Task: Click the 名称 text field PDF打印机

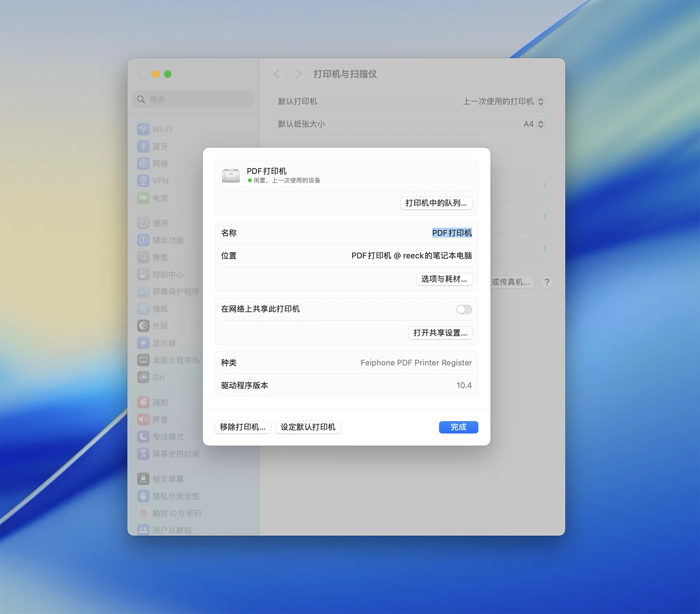Action: coord(451,233)
